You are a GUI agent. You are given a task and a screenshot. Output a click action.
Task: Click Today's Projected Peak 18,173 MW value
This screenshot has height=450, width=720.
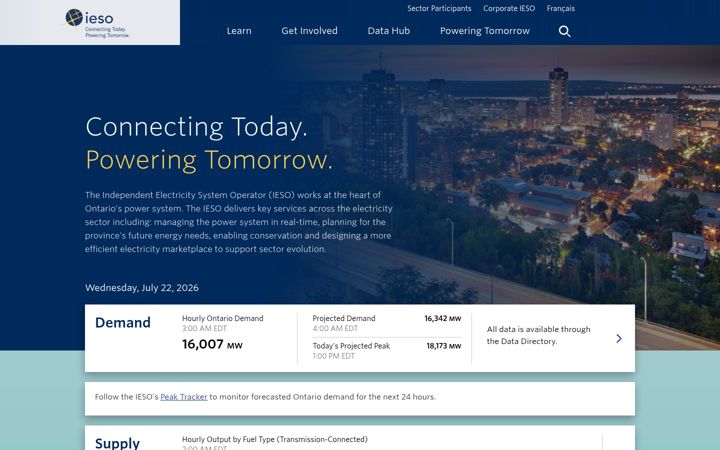point(444,346)
